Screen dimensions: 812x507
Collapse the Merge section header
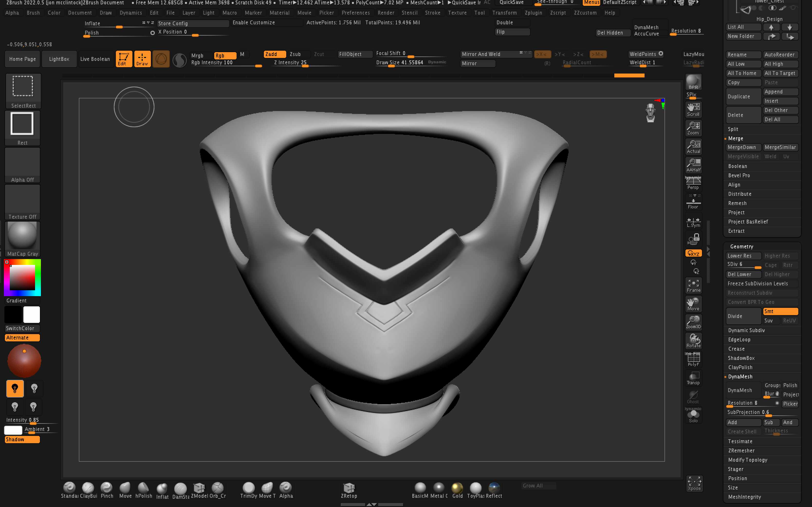coord(736,138)
